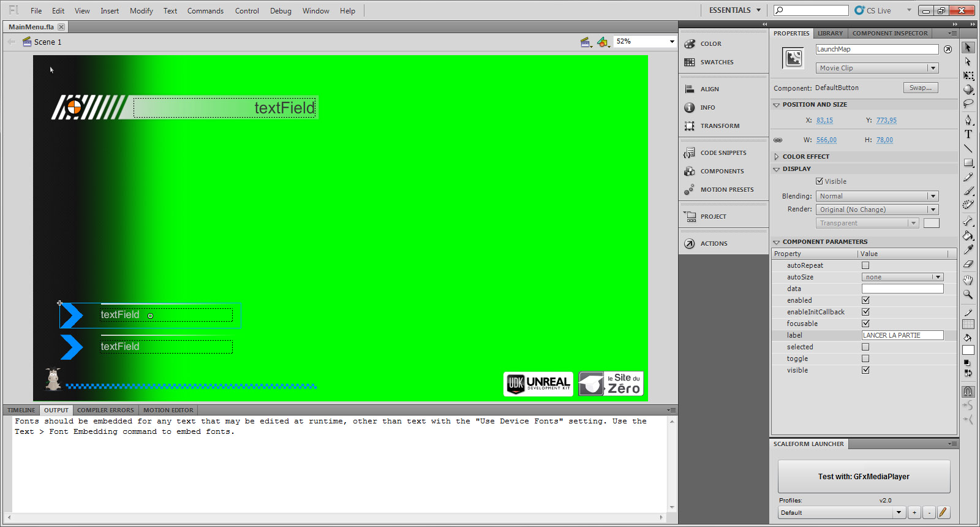Open the Actions panel

point(714,244)
